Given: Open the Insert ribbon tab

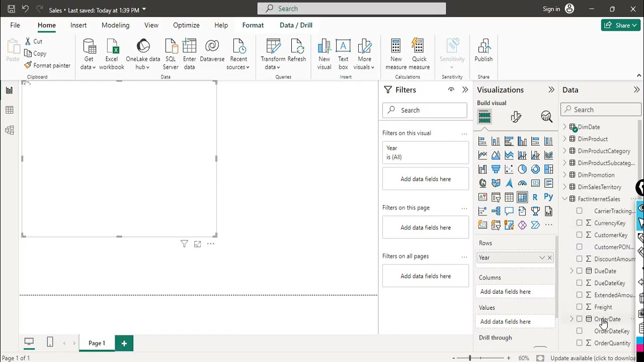Looking at the screenshot, I should (x=78, y=25).
